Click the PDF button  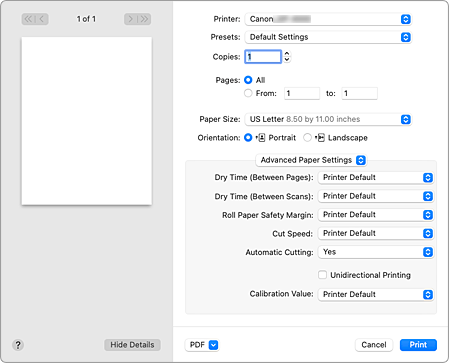(x=202, y=345)
